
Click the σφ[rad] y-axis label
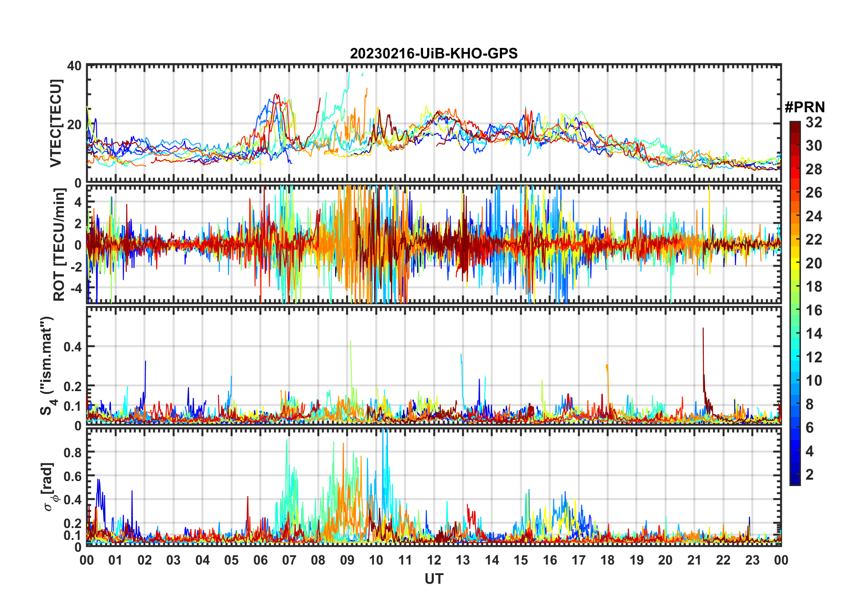tap(49, 487)
